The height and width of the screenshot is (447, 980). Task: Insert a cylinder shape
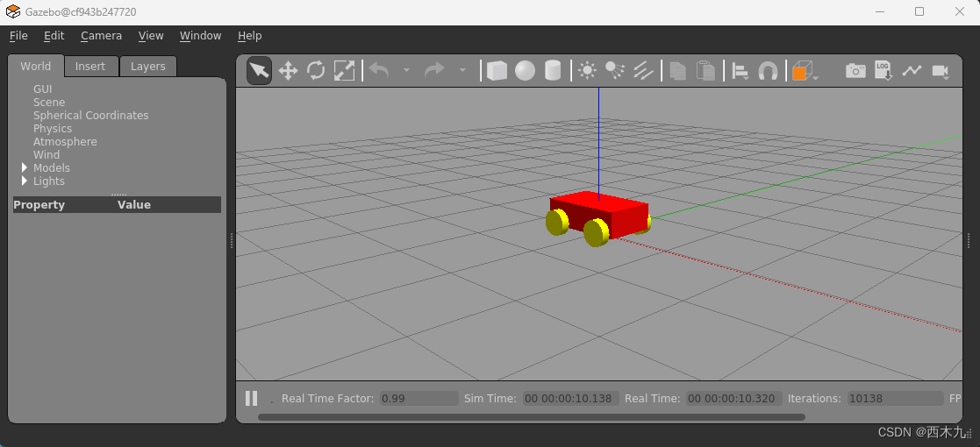click(553, 70)
